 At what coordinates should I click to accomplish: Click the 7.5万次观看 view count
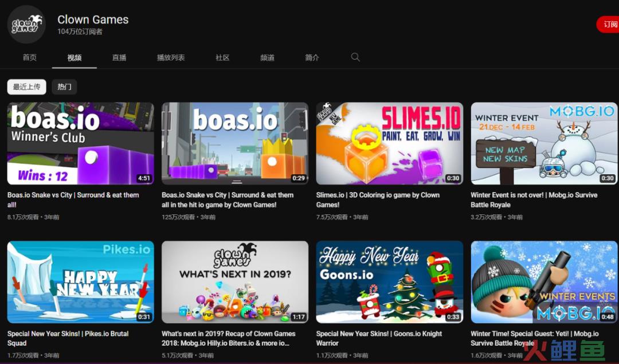332,217
